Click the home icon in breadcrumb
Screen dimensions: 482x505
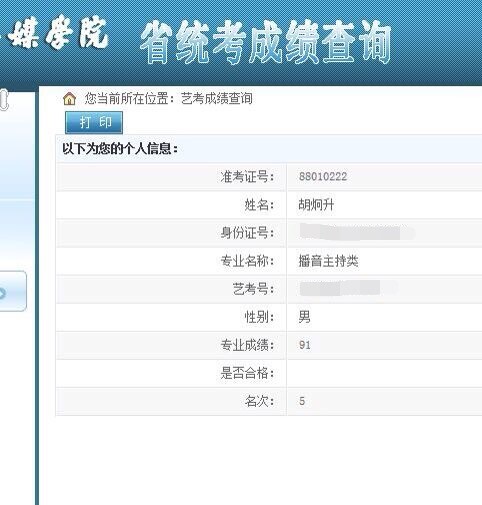[69, 99]
